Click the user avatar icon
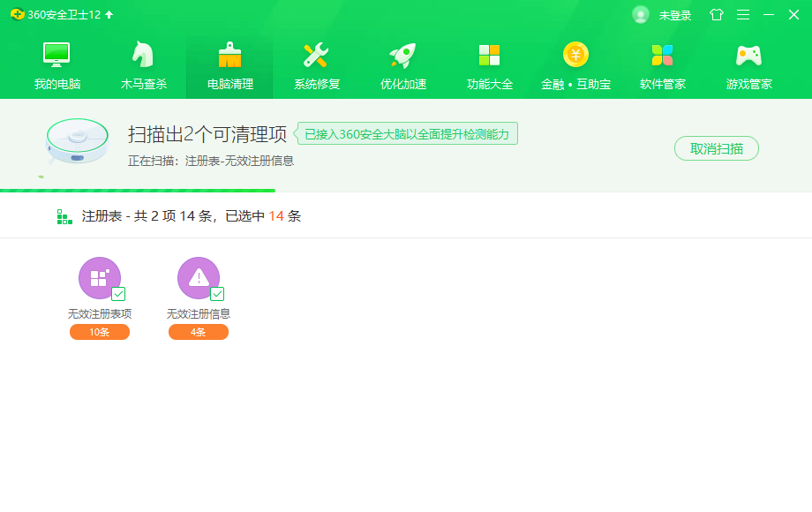The width and height of the screenshot is (812, 512). (641, 15)
